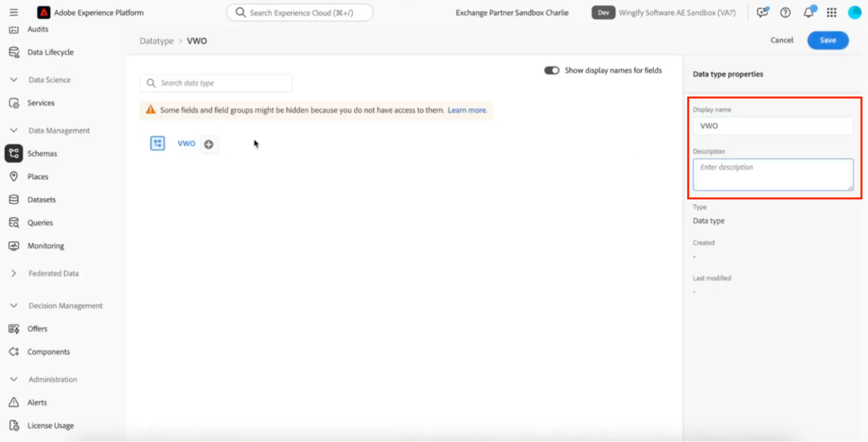The height and width of the screenshot is (442, 868).
Task: Open Schemas in the sidebar
Action: point(42,153)
